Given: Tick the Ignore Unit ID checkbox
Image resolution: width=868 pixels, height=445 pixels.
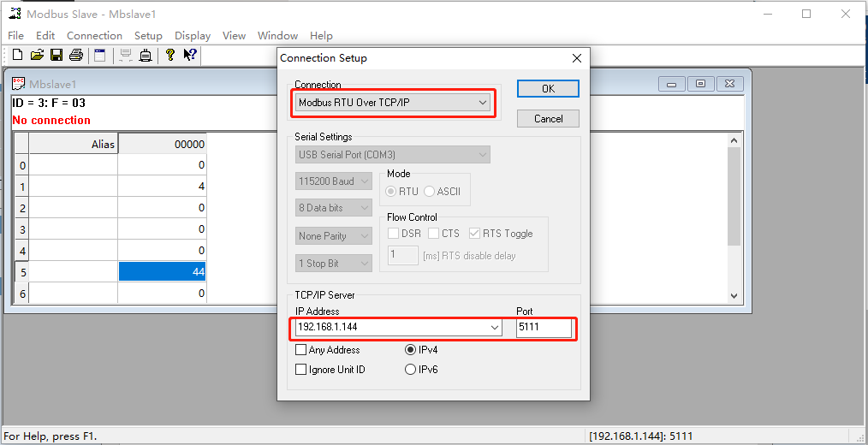Looking at the screenshot, I should [300, 370].
